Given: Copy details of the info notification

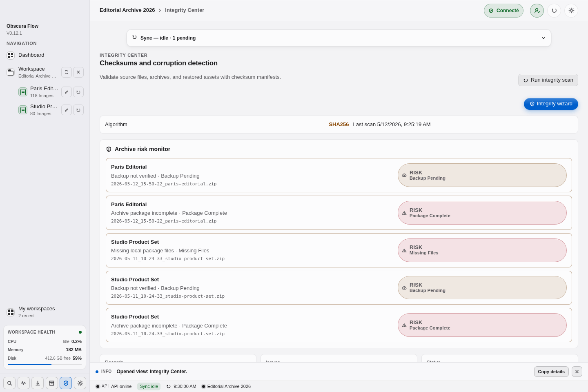Looking at the screenshot, I should pos(551,372).
